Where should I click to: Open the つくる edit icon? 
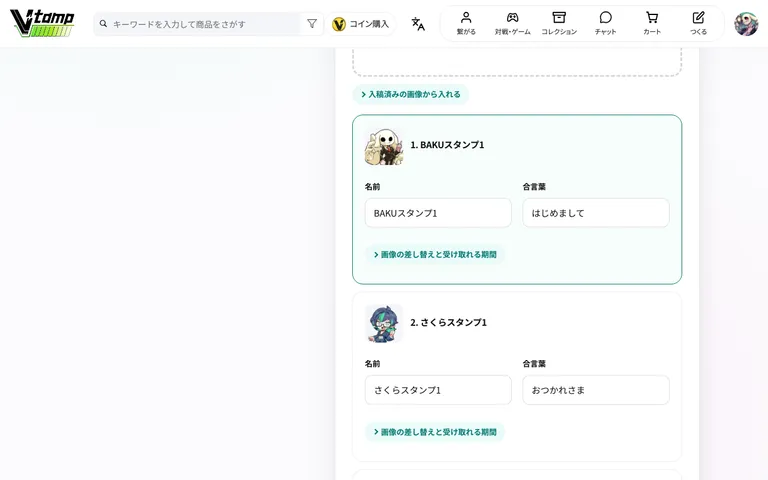point(698,18)
